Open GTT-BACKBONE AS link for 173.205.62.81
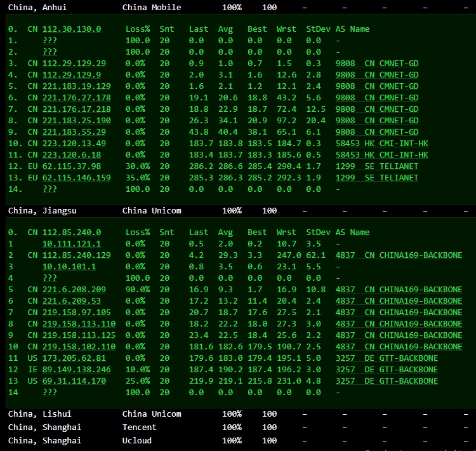The height and width of the screenshot is (451, 476). click(x=387, y=358)
